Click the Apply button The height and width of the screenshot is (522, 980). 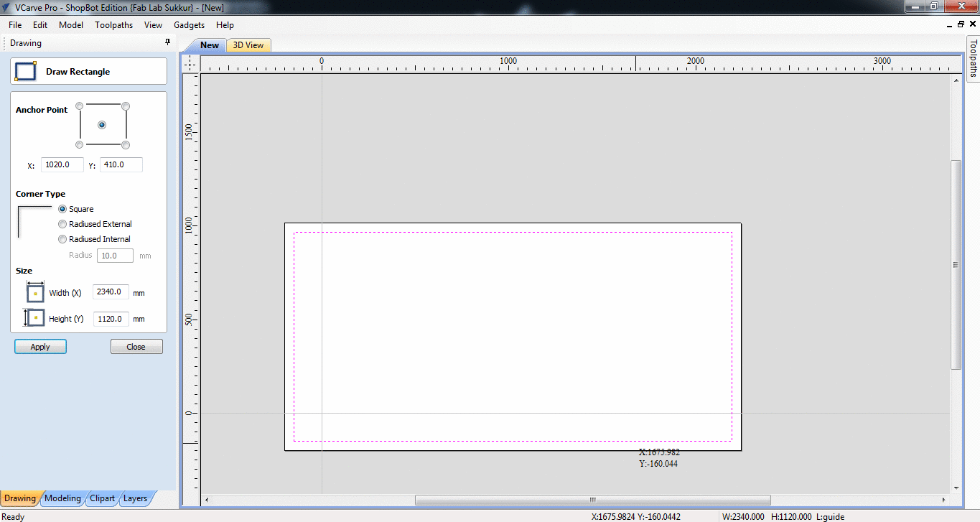click(40, 347)
